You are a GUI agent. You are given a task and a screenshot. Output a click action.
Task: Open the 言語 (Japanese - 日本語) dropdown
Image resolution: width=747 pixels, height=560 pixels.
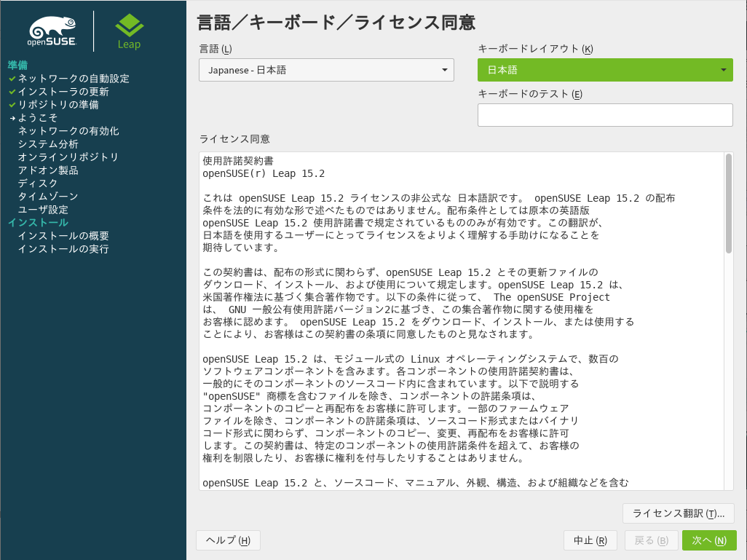tap(326, 70)
